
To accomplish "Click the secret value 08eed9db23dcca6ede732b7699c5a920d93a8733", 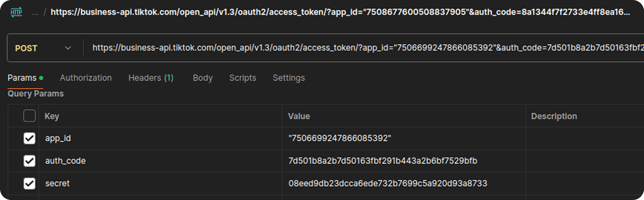I will (x=388, y=183).
